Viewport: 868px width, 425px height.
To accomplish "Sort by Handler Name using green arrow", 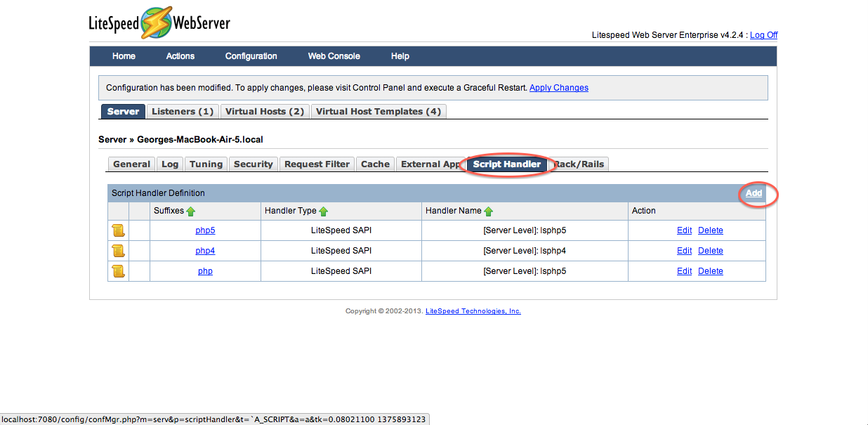I will click(489, 211).
